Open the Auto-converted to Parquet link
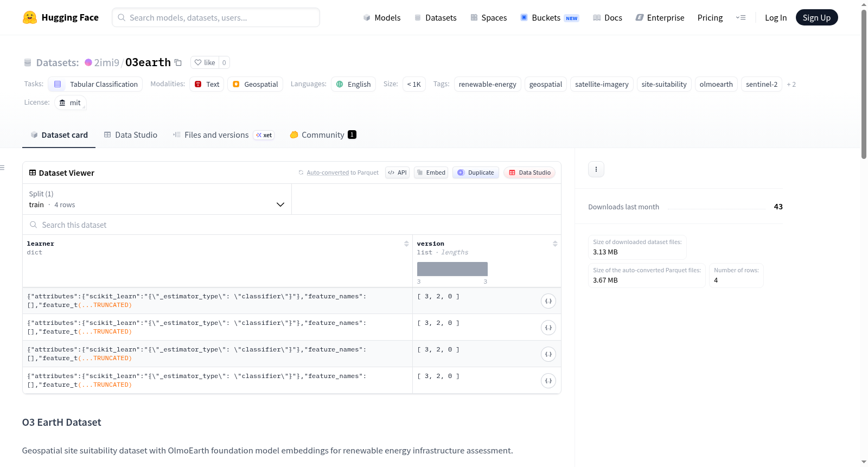Viewport: 868px width, 467px height. point(328,172)
